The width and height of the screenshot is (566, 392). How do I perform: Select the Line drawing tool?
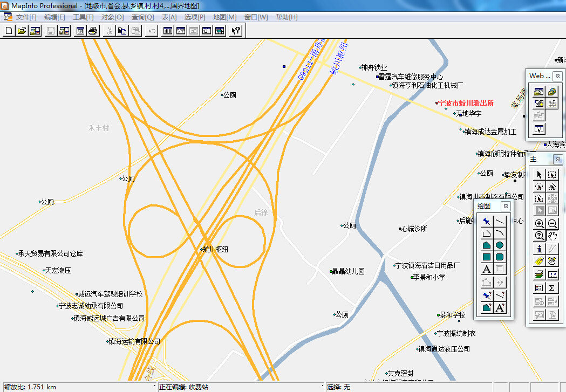500,221
